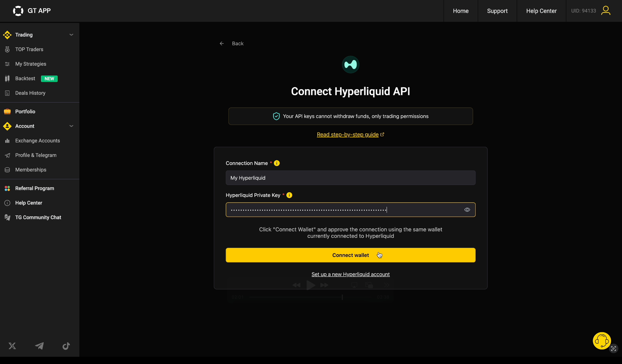Click the Connect wallet button
This screenshot has height=364, width=622.
tap(350, 255)
